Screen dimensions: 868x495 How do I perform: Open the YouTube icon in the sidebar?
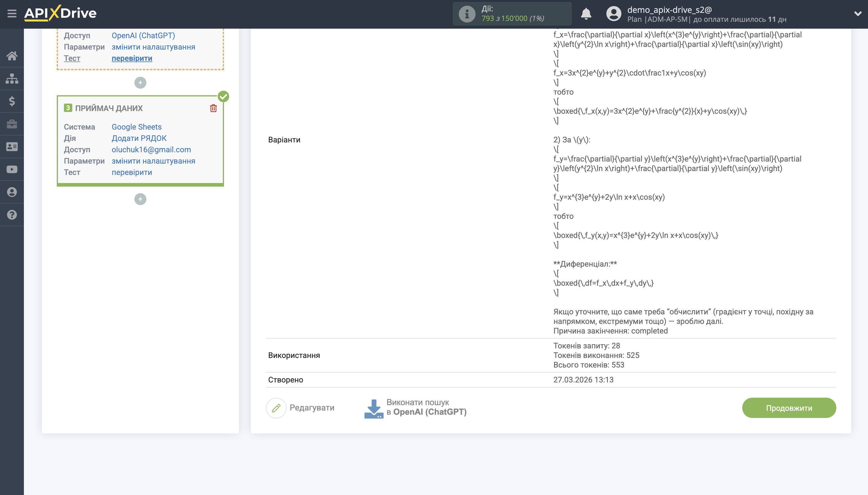[12, 169]
